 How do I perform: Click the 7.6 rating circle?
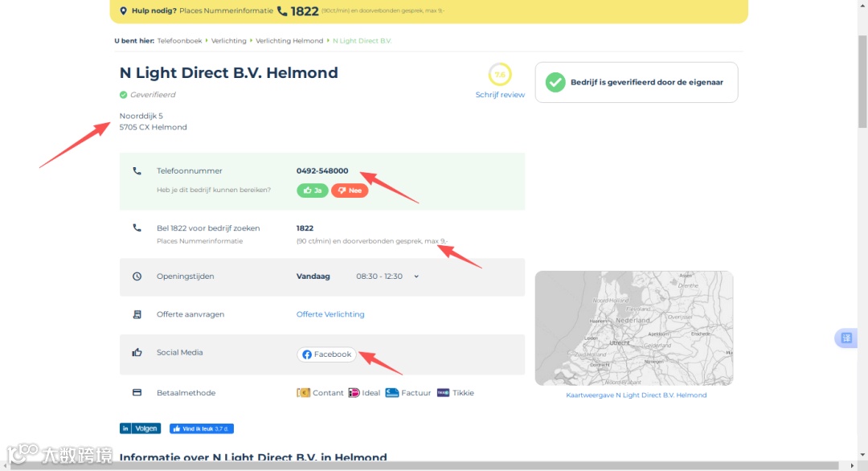[x=500, y=74]
